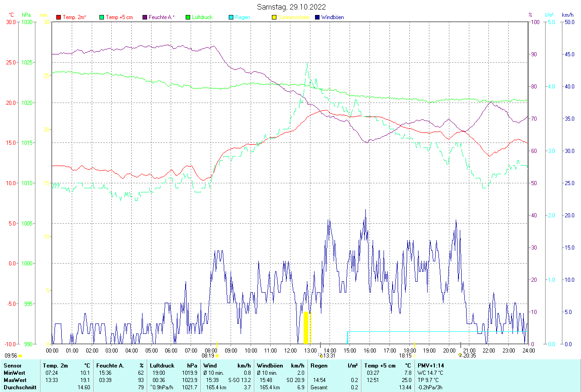The width and height of the screenshot is (581, 392).
Task: Click the gust value 'SO 20.9'
Action: click(x=295, y=380)
